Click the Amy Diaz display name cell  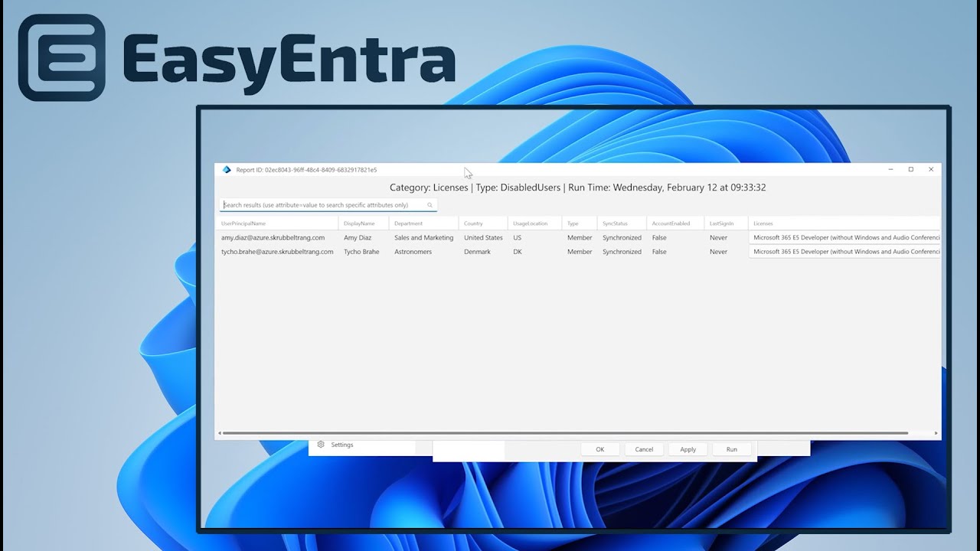coord(358,238)
